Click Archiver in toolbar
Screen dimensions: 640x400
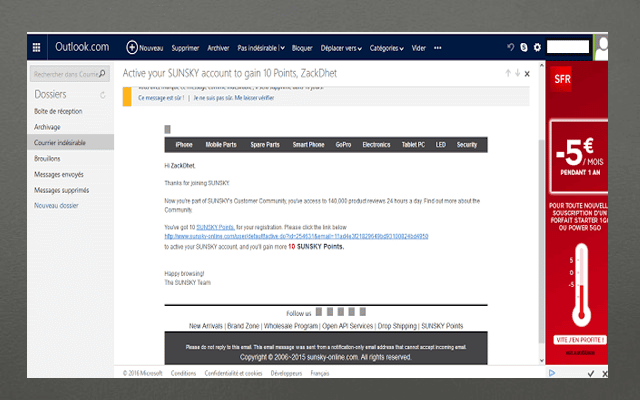coord(218,48)
